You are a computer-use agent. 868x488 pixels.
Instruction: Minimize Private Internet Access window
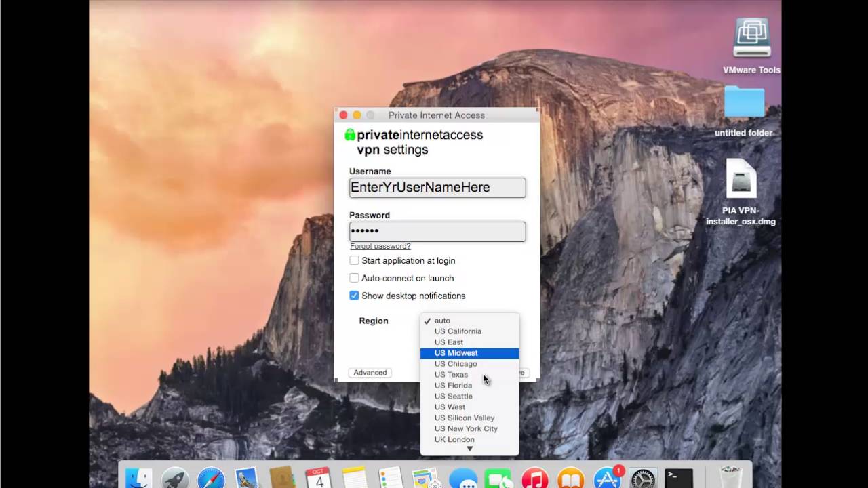pyautogui.click(x=357, y=115)
